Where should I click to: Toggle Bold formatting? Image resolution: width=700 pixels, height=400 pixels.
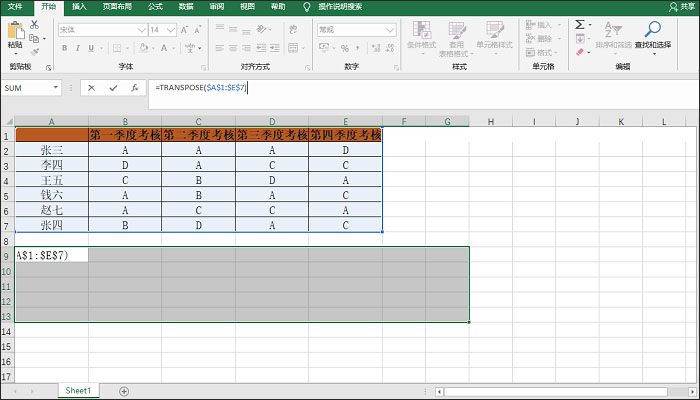[x=65, y=48]
